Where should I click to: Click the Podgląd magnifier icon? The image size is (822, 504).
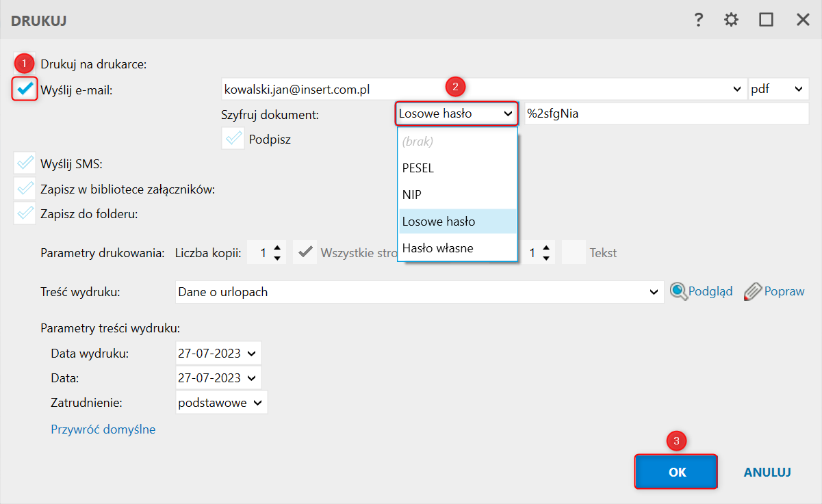[678, 291]
